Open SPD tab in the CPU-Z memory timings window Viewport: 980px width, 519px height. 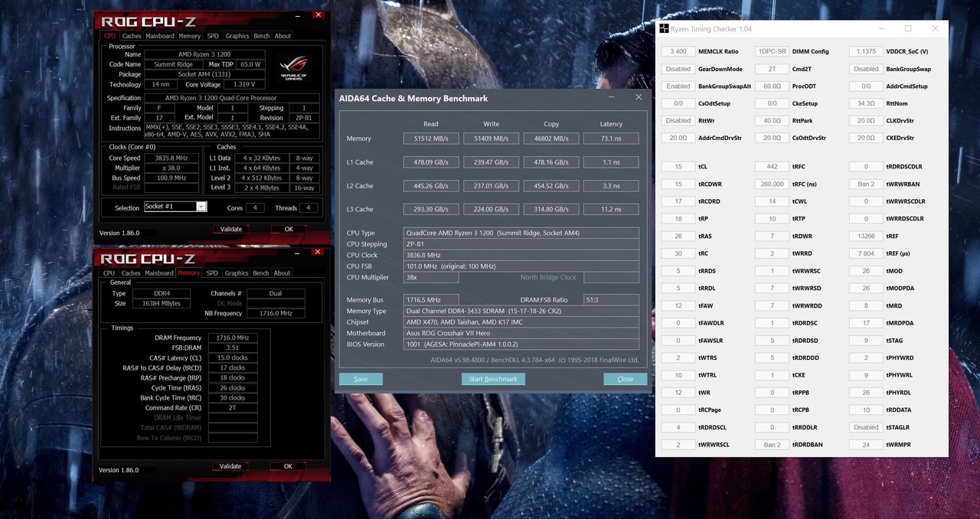coord(212,273)
